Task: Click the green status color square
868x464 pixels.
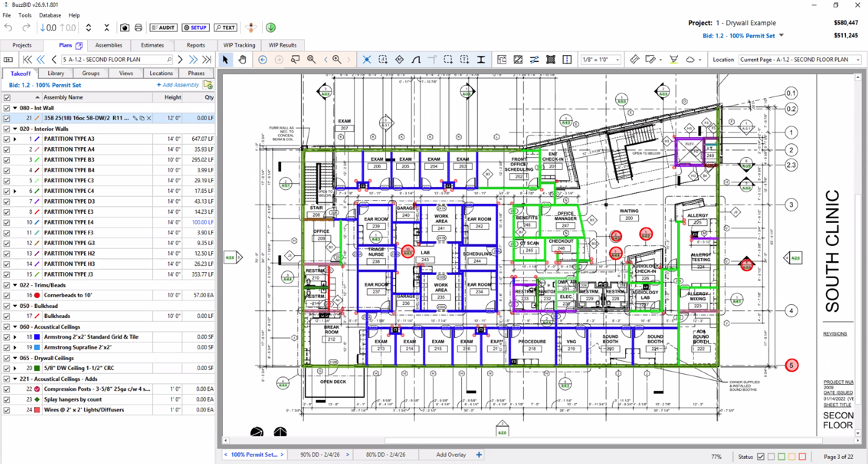Action: coord(781,457)
